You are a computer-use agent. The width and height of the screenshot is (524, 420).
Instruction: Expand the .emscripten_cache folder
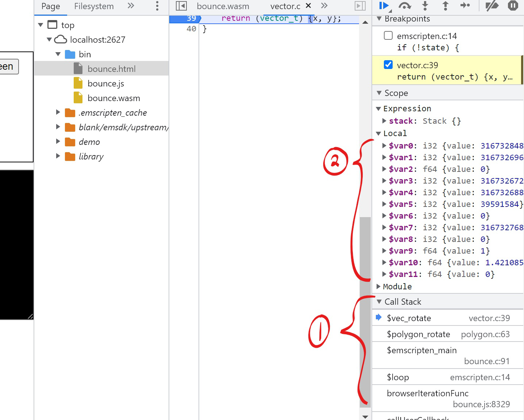pyautogui.click(x=58, y=112)
